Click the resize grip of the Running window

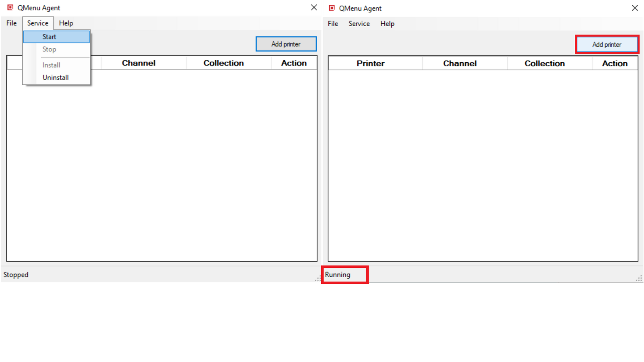click(x=639, y=278)
